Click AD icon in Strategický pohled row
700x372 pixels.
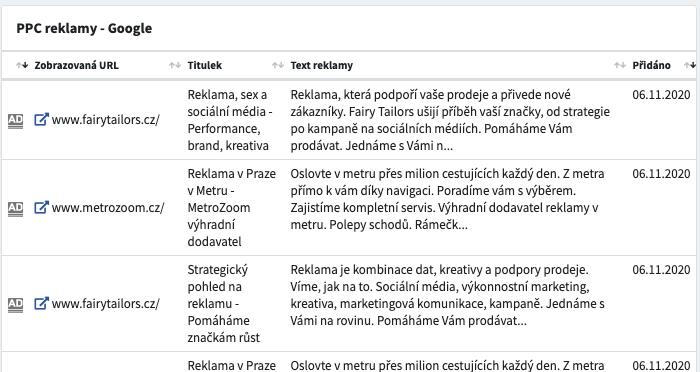click(15, 305)
